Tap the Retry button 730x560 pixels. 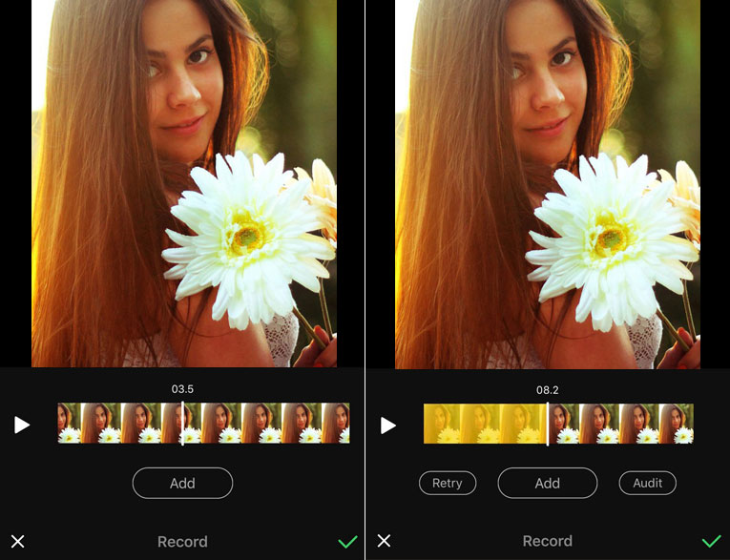(448, 483)
